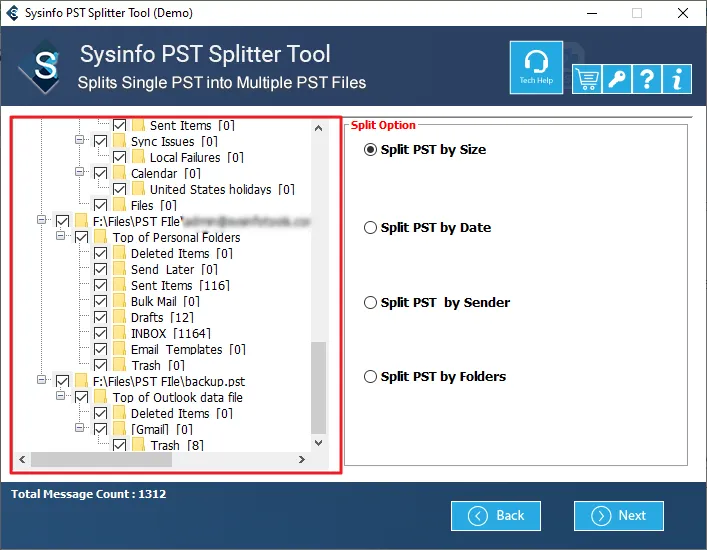Uncheck the INBOX [1164] checkbox
Viewport: 707px width, 550px height.
click(101, 333)
